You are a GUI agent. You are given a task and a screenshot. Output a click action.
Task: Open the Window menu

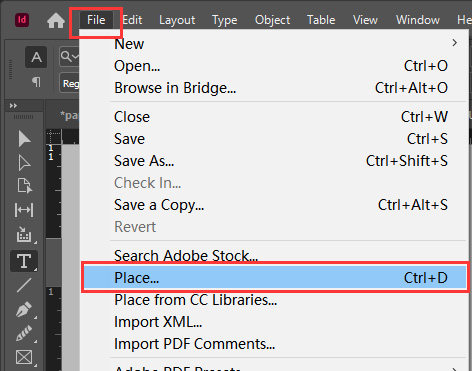(418, 20)
